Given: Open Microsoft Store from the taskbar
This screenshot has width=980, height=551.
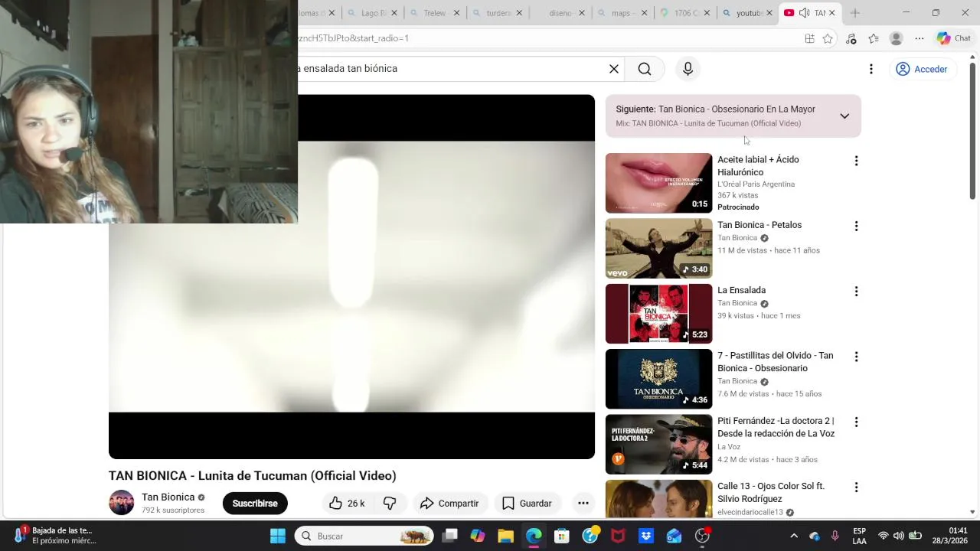Looking at the screenshot, I should coord(562,536).
